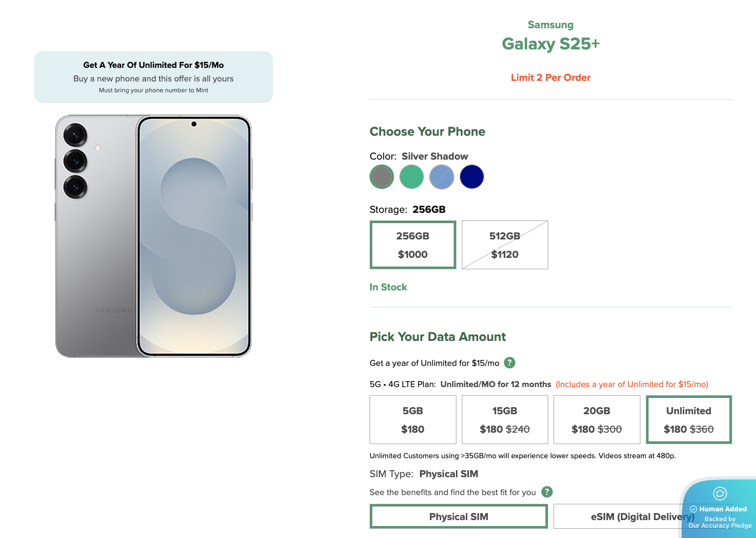The image size is (756, 538).
Task: Click the Year Of Unlimited promo banner
Action: click(154, 77)
